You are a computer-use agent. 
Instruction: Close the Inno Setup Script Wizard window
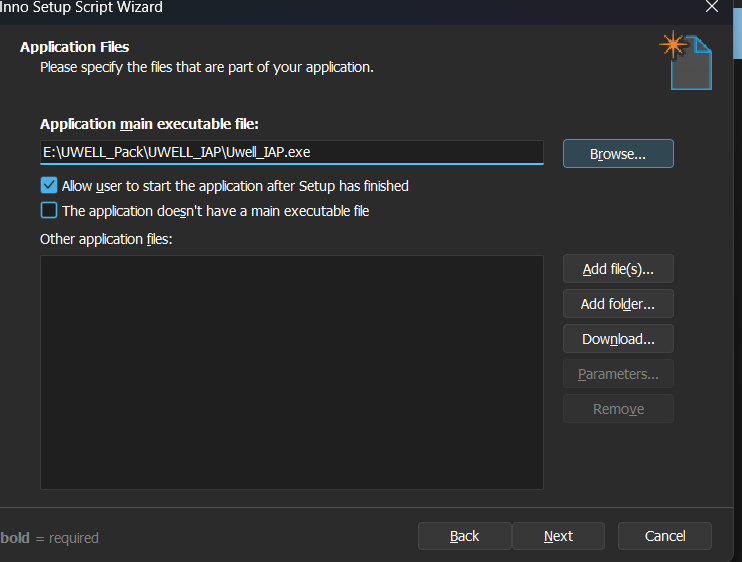click(712, 7)
